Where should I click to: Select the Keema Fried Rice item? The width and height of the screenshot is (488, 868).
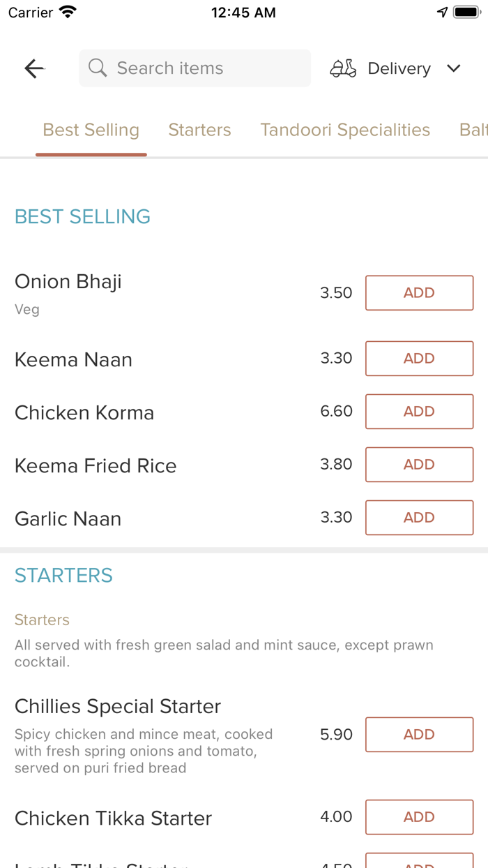click(x=96, y=465)
